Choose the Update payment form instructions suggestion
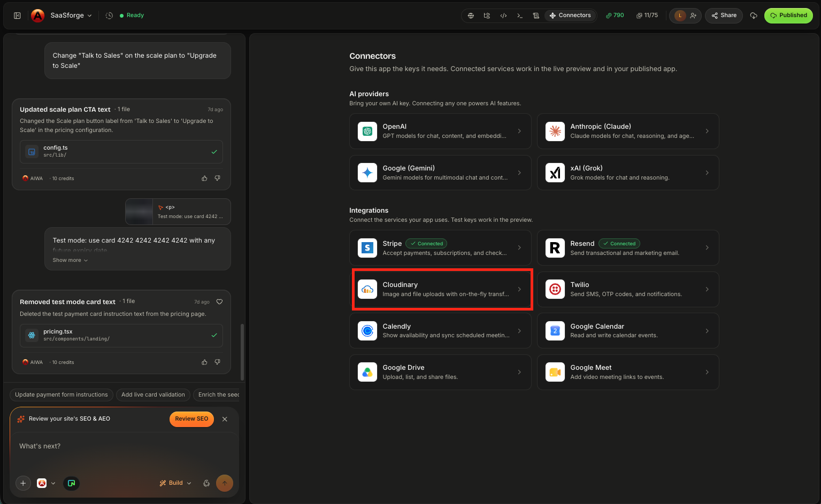This screenshot has width=821, height=504. tap(62, 395)
